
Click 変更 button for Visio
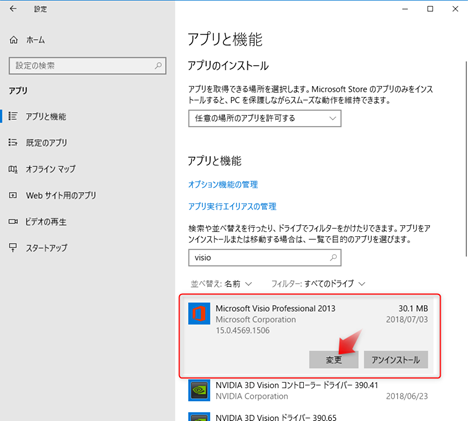pos(334,360)
